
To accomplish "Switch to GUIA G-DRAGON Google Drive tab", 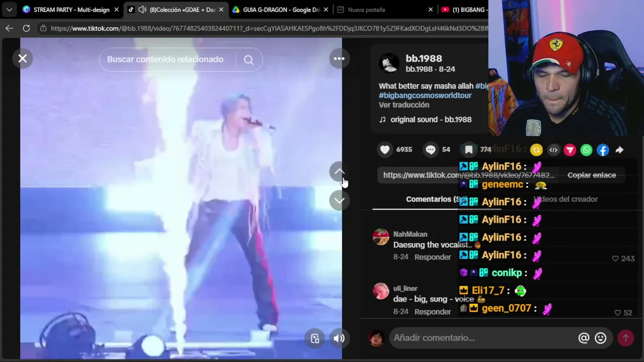I will tap(280, 10).
